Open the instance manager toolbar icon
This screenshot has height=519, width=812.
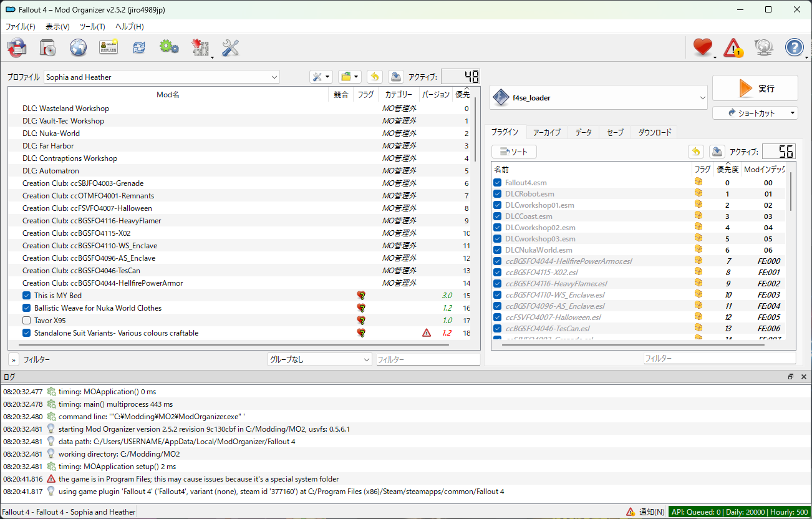click(17, 47)
